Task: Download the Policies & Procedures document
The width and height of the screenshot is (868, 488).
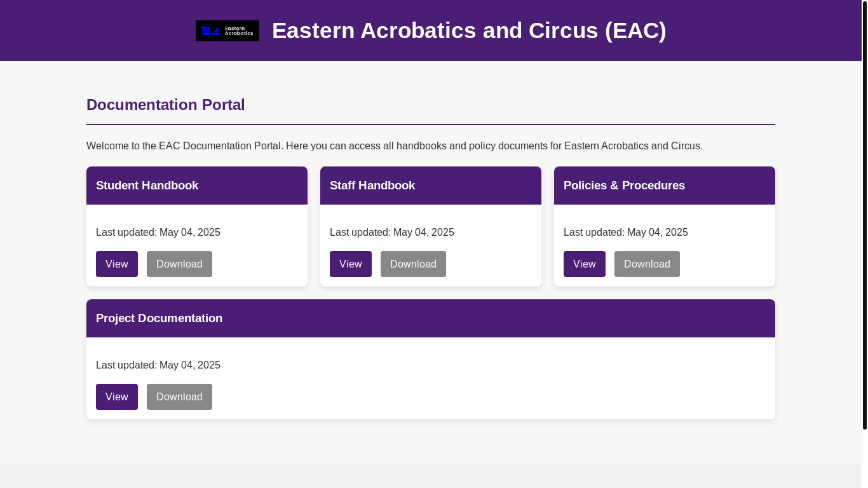Action: (647, 264)
